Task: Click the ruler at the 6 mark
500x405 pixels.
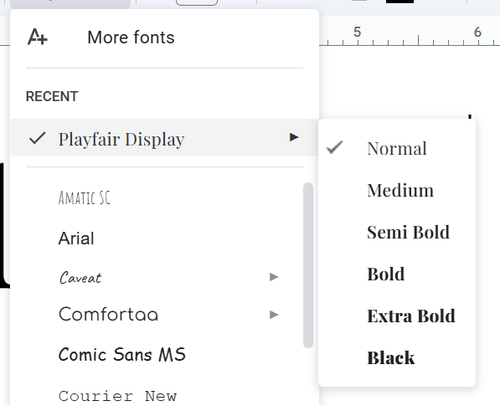Action: coord(478,32)
